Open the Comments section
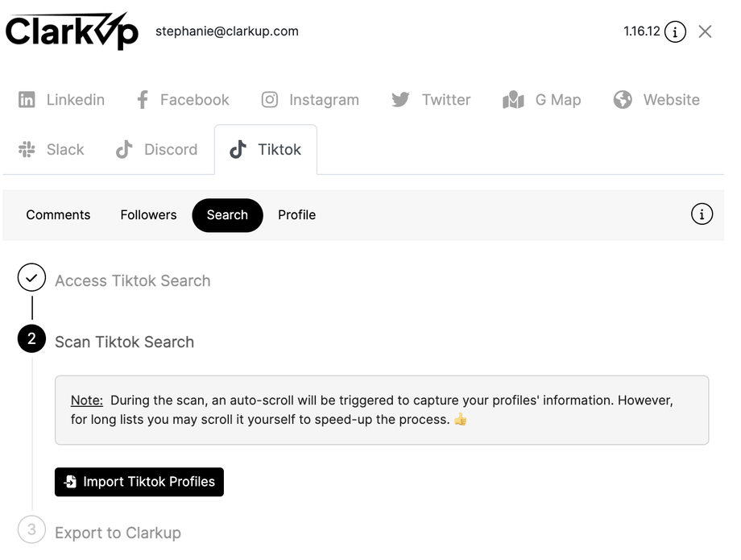 point(58,215)
